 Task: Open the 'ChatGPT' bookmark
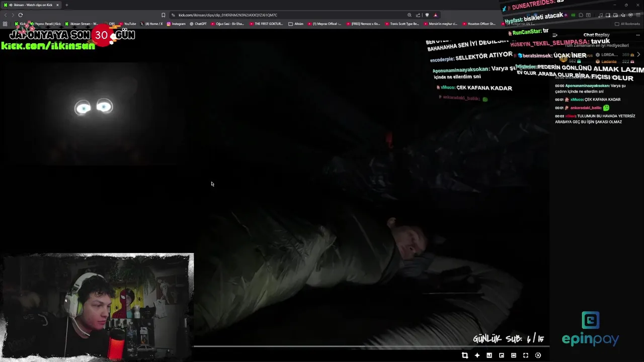(x=198, y=24)
